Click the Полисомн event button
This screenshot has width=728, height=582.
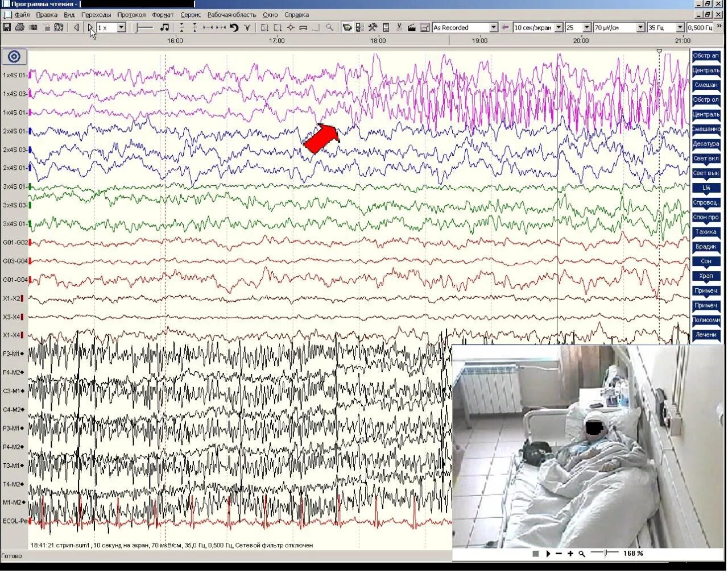(x=706, y=320)
